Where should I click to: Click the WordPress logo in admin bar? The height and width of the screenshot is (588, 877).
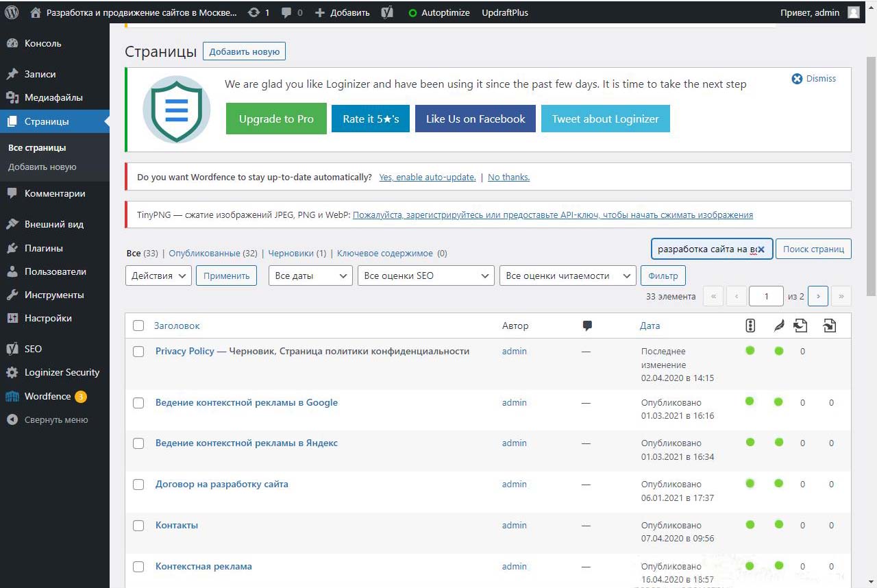point(12,12)
